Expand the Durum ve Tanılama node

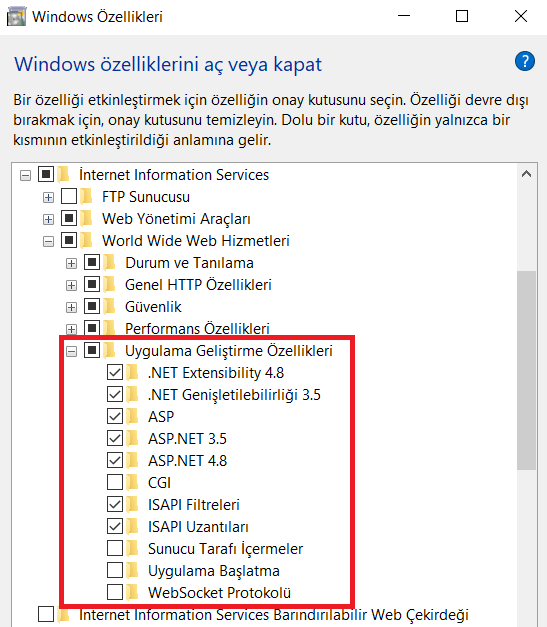pyautogui.click(x=71, y=264)
